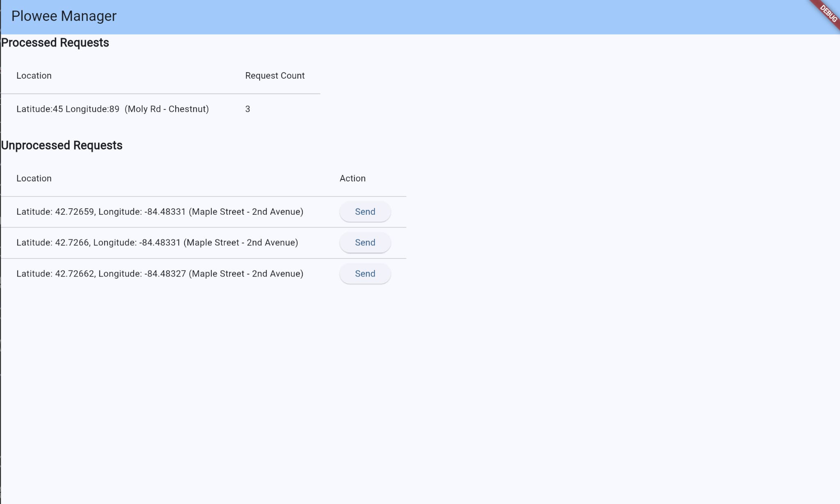This screenshot has width=840, height=504.
Task: Click the Action column header
Action: pyautogui.click(x=352, y=179)
